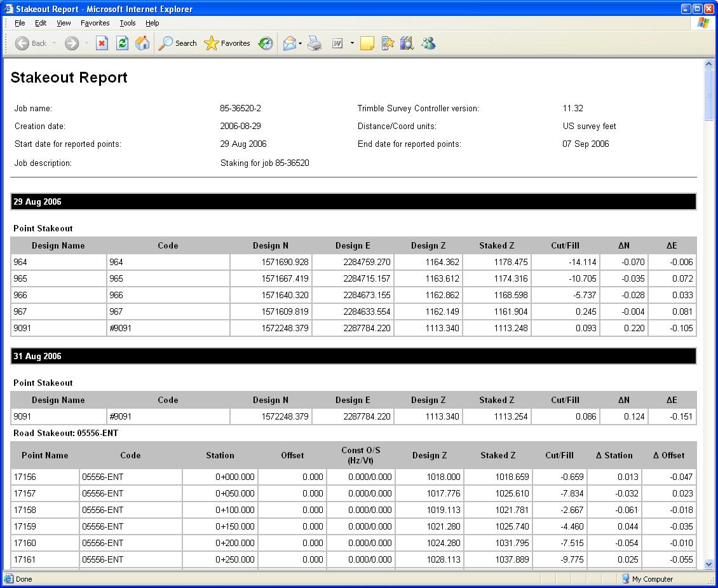Image resolution: width=718 pixels, height=588 pixels.
Task: Open the Favorites pane
Action: (227, 43)
